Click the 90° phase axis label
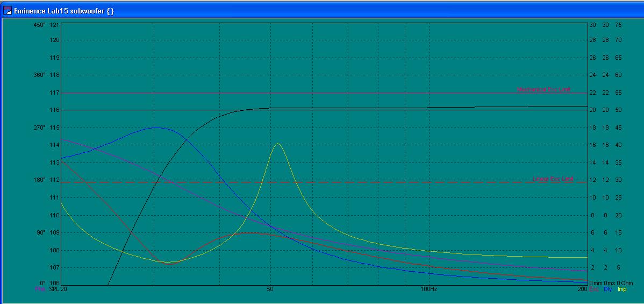The height and width of the screenshot is (304, 644). tap(41, 232)
